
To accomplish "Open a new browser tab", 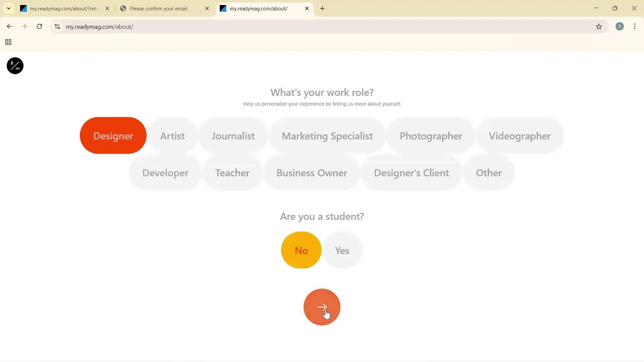I will tap(322, 8).
